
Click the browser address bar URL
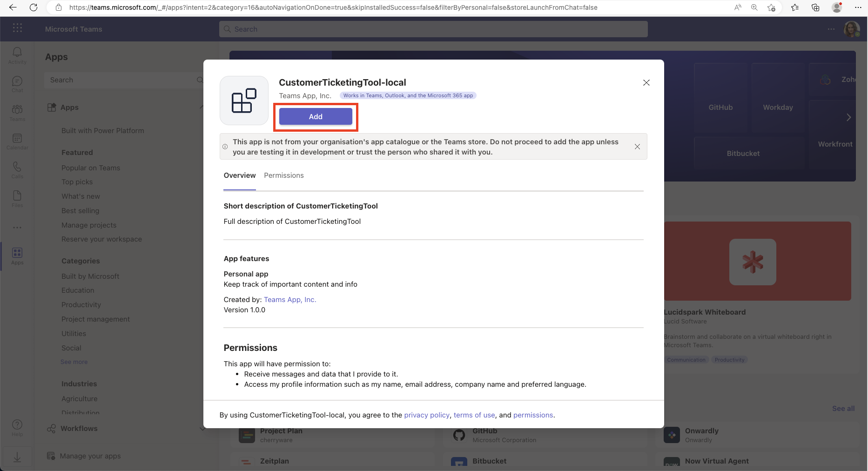click(333, 7)
